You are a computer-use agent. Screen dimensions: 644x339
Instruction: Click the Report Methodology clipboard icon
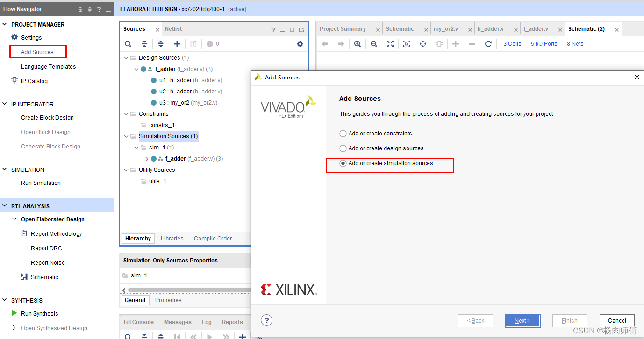tap(24, 233)
